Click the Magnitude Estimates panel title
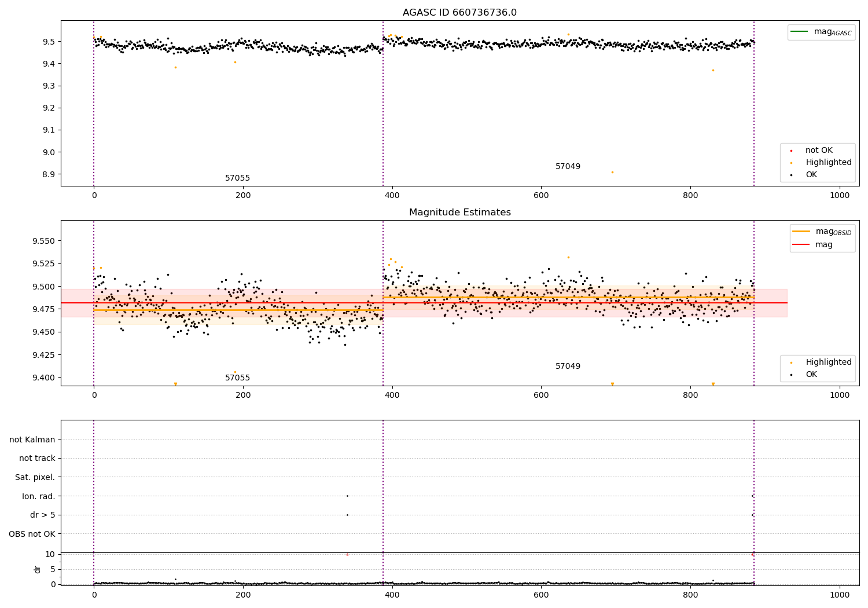The image size is (868, 608). coord(459,213)
